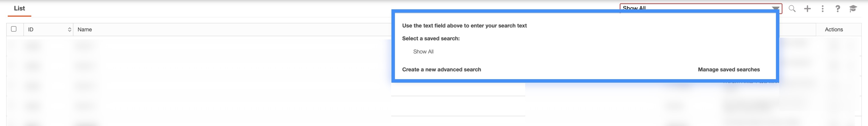This screenshot has width=868, height=126.
Task: Click "Create a new advanced search"
Action: click(441, 70)
